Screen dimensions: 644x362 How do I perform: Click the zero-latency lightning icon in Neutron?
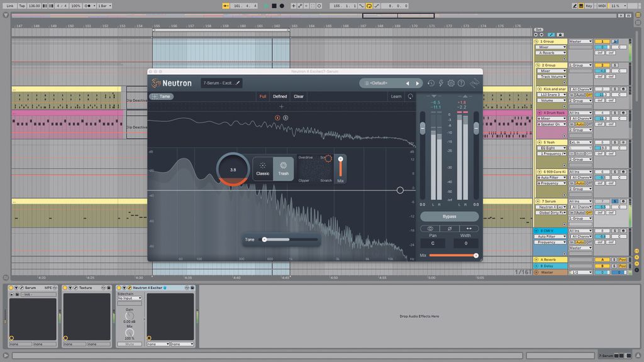pos(441,83)
